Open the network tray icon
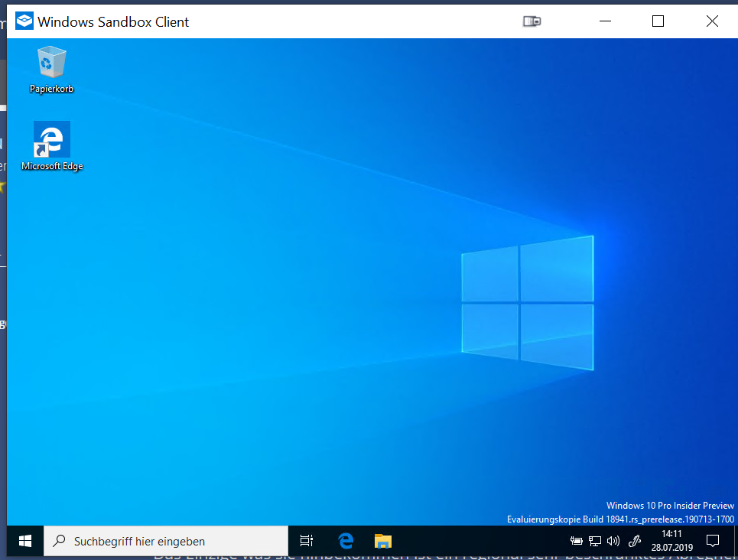 coord(595,541)
